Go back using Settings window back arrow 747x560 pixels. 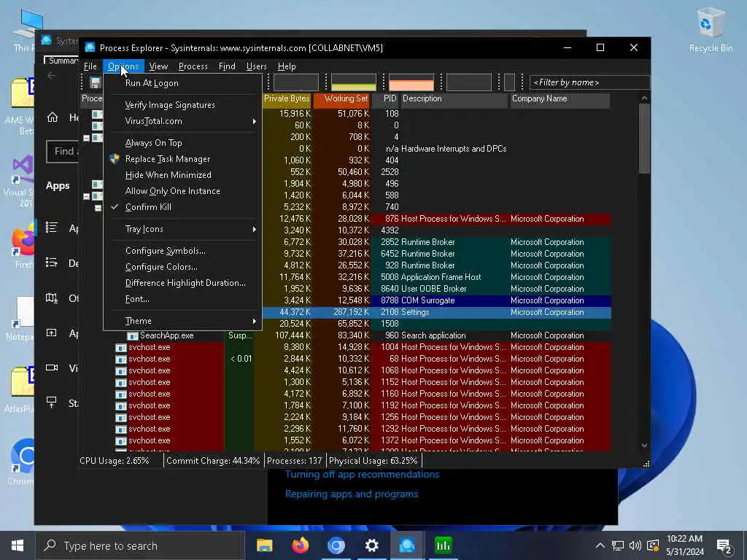[x=52, y=75]
